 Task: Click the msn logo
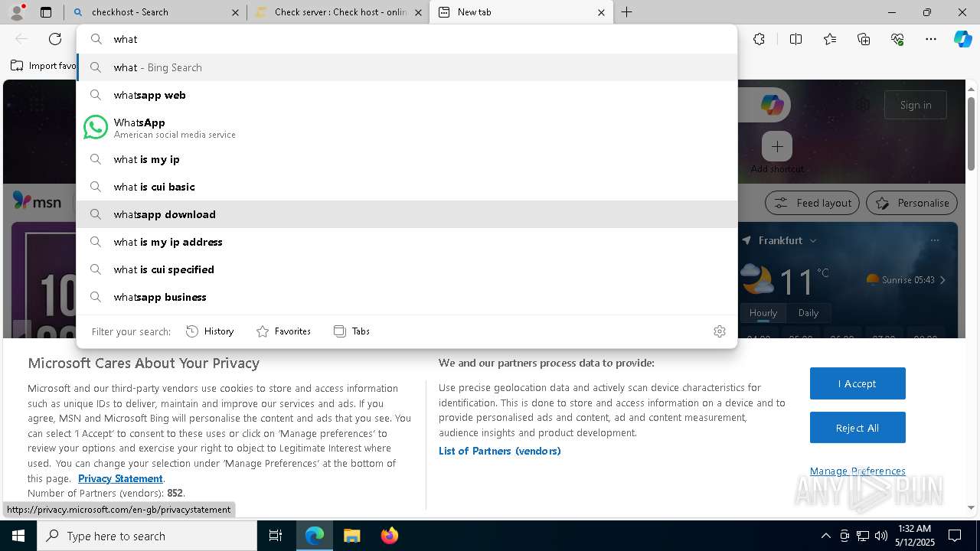[x=37, y=202]
